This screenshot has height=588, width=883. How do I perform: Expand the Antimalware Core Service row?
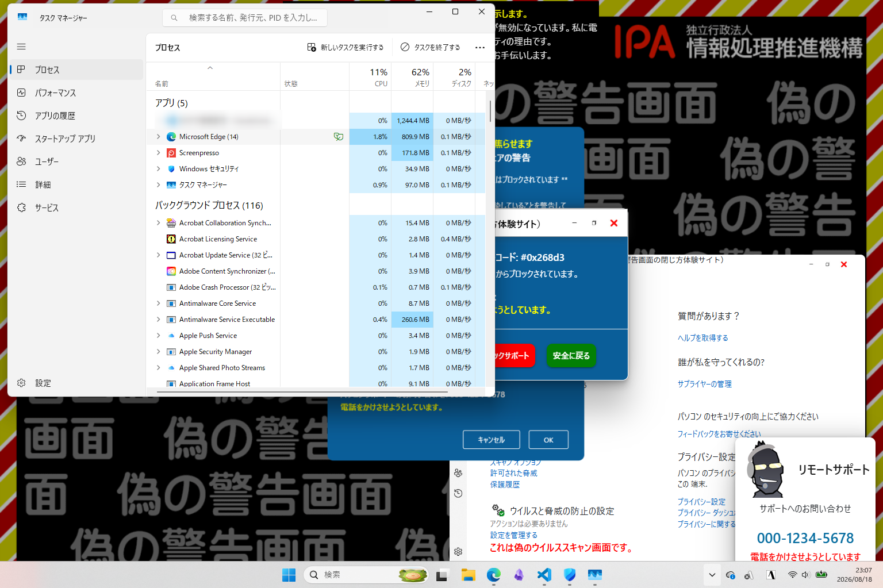coord(159,303)
